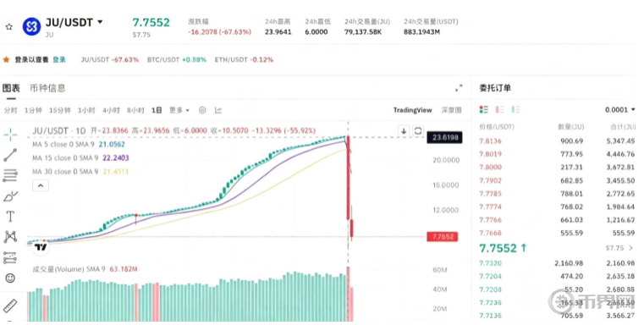The width and height of the screenshot is (644, 325).
Task: Click ask price 7.8000 row
Action: point(557,168)
